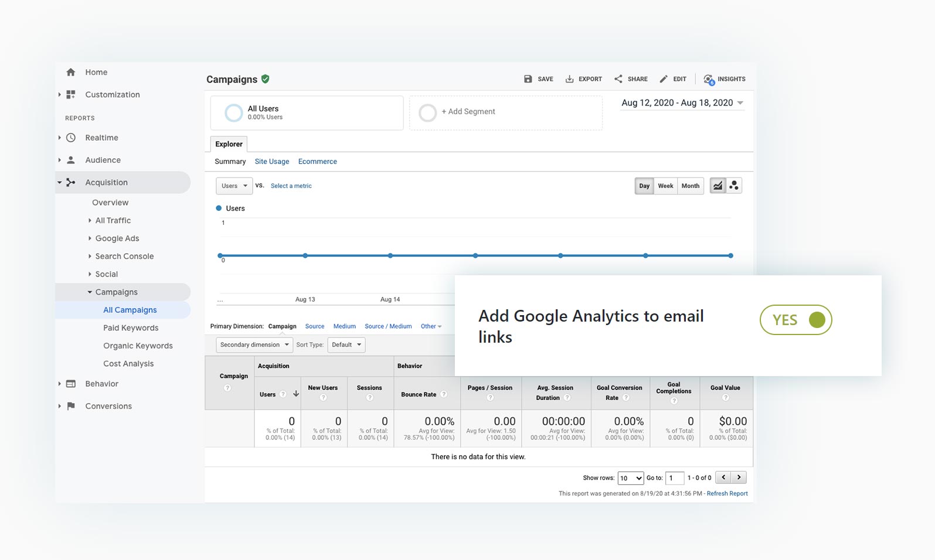935x560 pixels.
Task: Click the Share icon
Action: pyautogui.click(x=618, y=79)
